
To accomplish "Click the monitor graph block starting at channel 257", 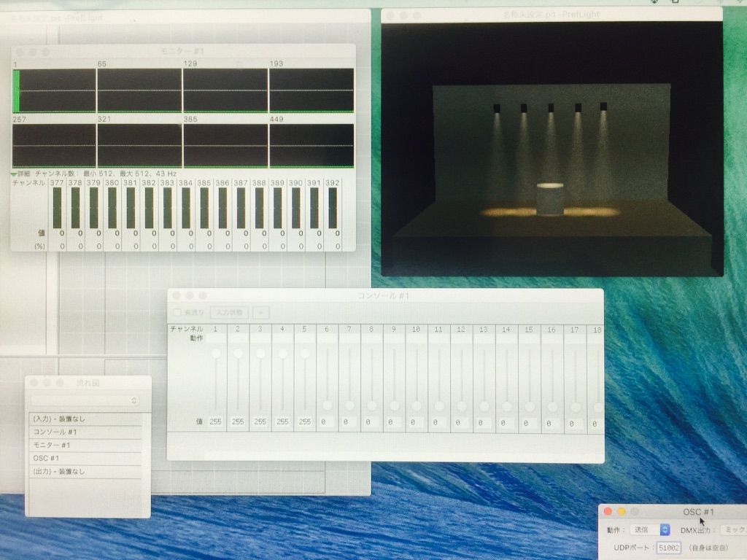I will (54, 146).
